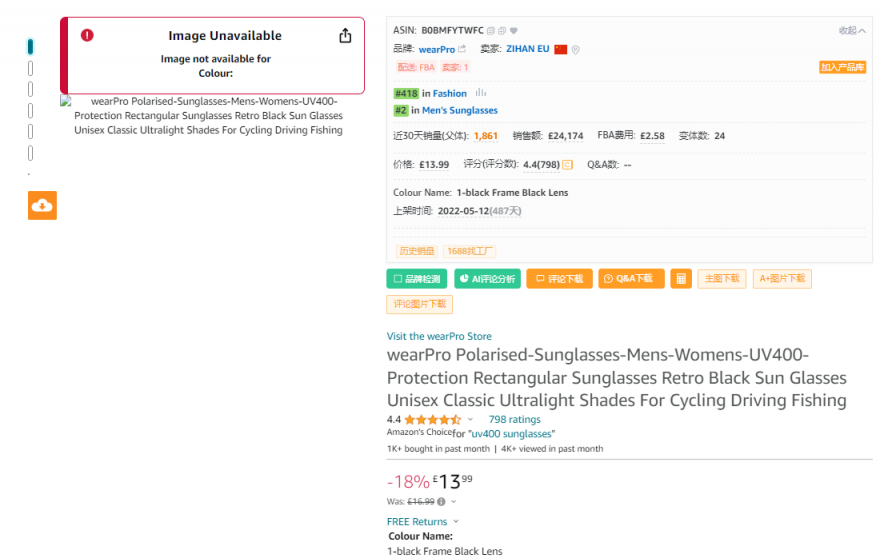880x558 pixels.
Task: Expand the Was price info chevron
Action: pyautogui.click(x=453, y=501)
